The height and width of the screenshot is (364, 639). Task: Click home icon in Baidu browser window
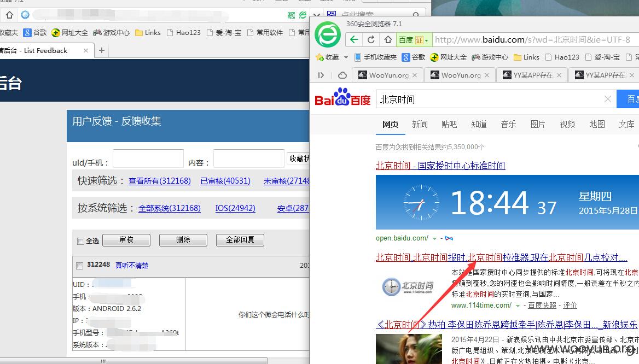[388, 39]
